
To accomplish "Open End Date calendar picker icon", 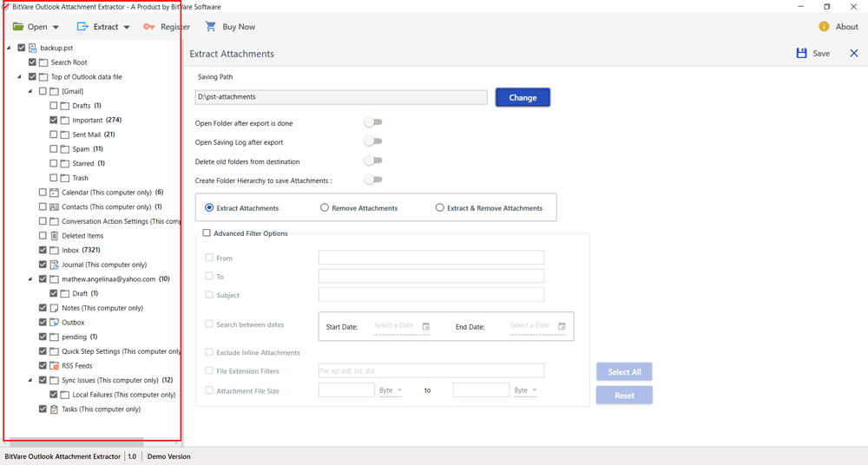I will (562, 326).
